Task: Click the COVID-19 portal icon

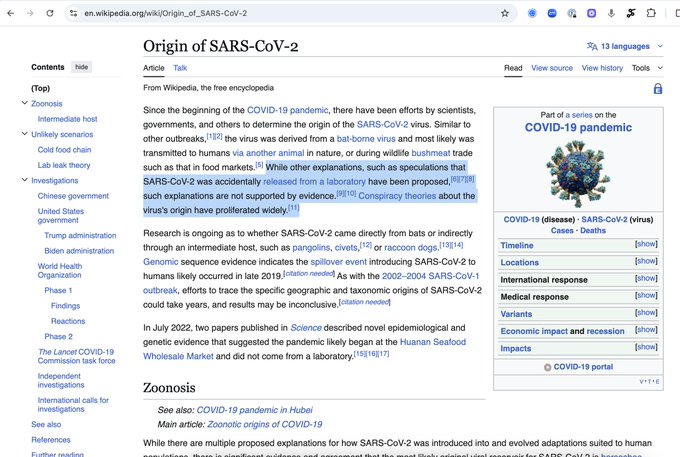Action: pos(547,367)
